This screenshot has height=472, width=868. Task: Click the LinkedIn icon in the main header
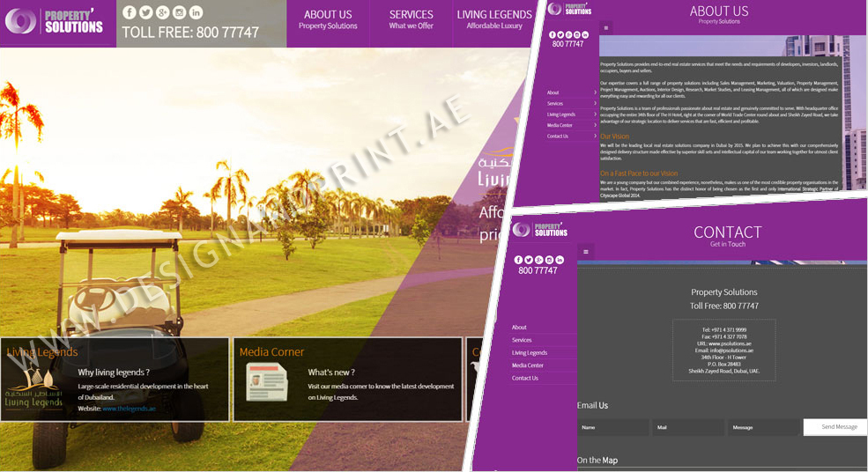(x=196, y=12)
